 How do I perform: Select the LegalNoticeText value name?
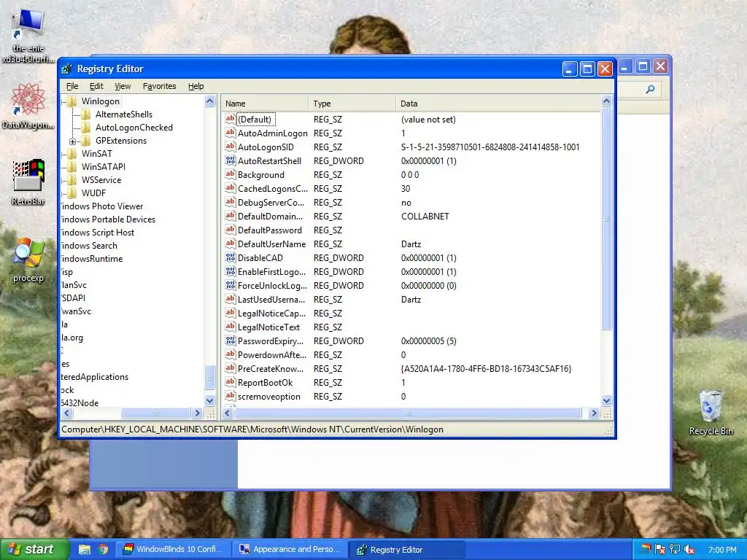tap(268, 327)
